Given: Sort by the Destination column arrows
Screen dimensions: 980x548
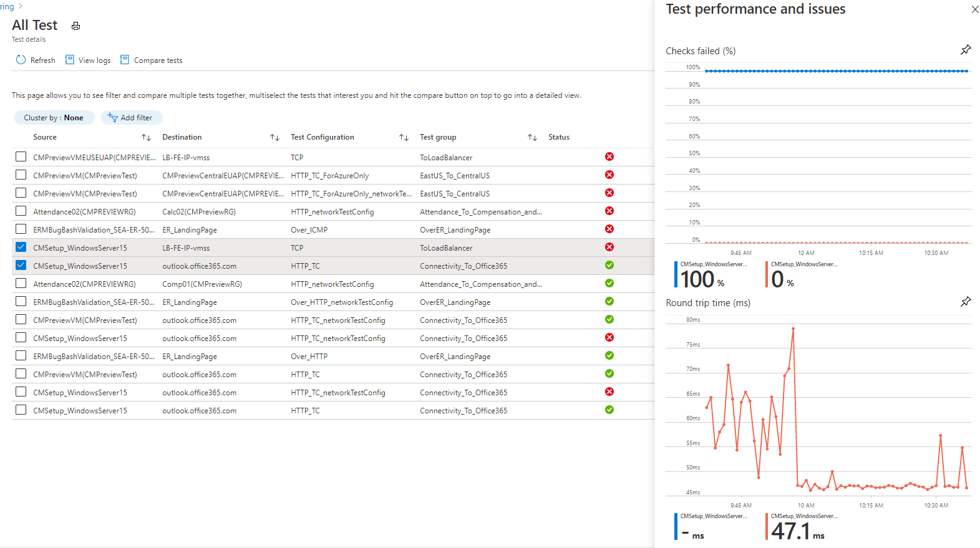Looking at the screenshot, I should [274, 137].
